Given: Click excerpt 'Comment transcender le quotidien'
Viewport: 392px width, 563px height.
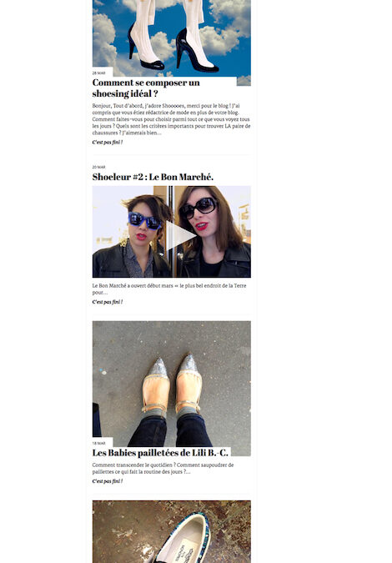Looking at the screenshot, I should [x=163, y=468].
